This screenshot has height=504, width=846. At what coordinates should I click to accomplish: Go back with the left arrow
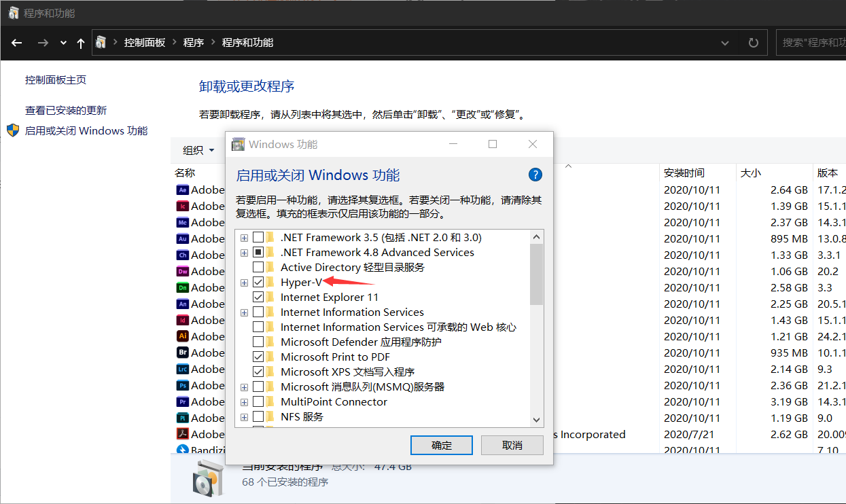pos(16,42)
